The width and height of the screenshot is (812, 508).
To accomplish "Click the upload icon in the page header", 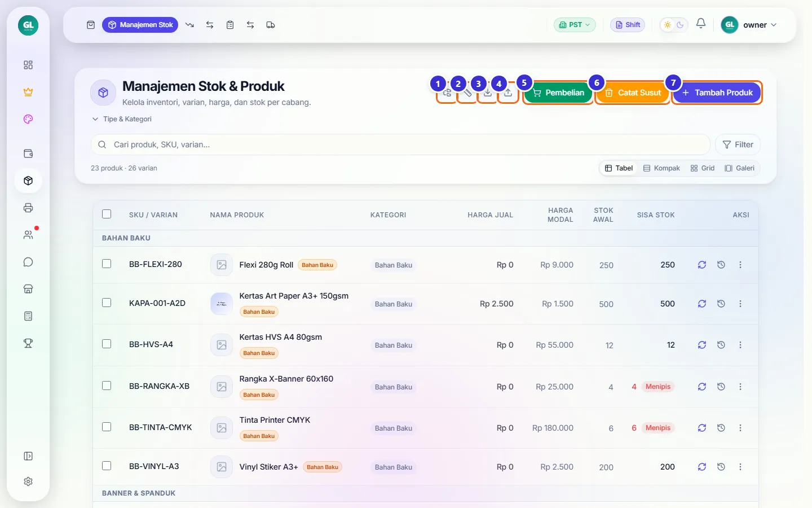I will pos(508,93).
